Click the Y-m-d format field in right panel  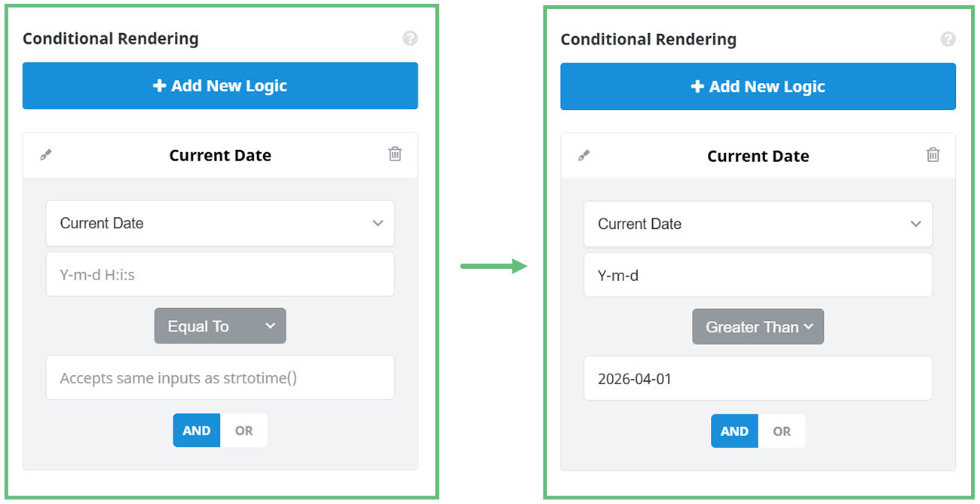tap(758, 275)
